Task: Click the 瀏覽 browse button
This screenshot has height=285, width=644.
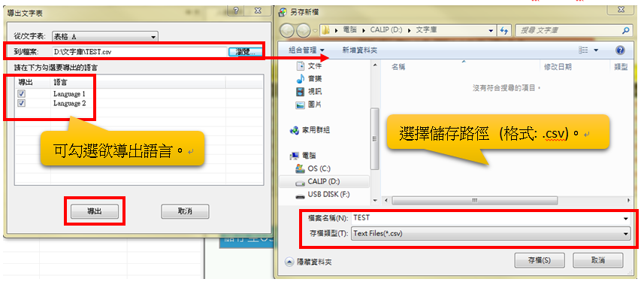Action: 245,52
